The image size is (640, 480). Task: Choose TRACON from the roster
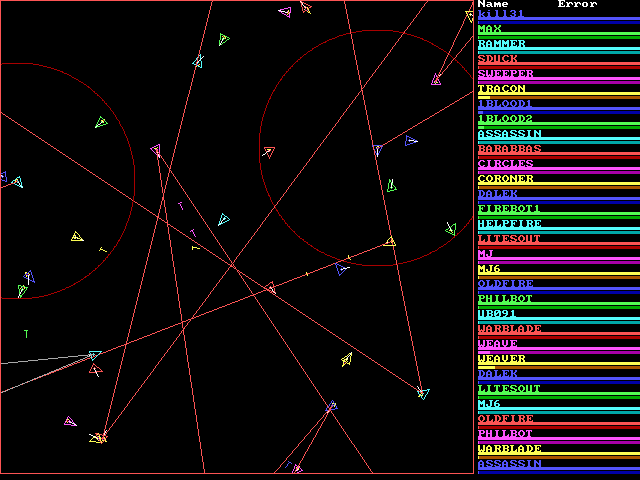501,89
